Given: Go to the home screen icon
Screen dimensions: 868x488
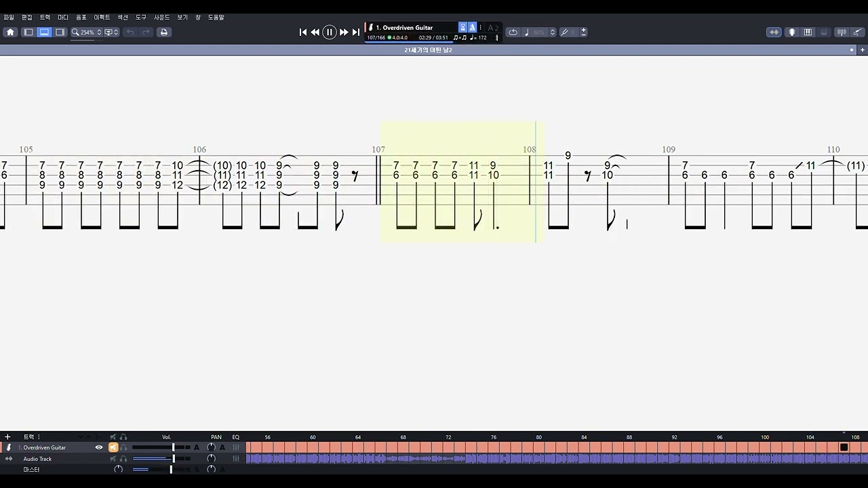Looking at the screenshot, I should pos(10,32).
